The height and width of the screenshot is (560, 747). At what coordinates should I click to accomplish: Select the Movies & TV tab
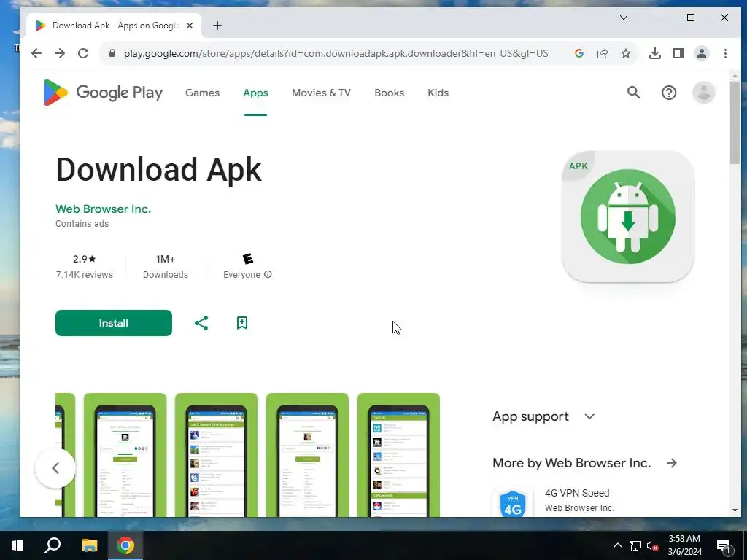coord(321,93)
